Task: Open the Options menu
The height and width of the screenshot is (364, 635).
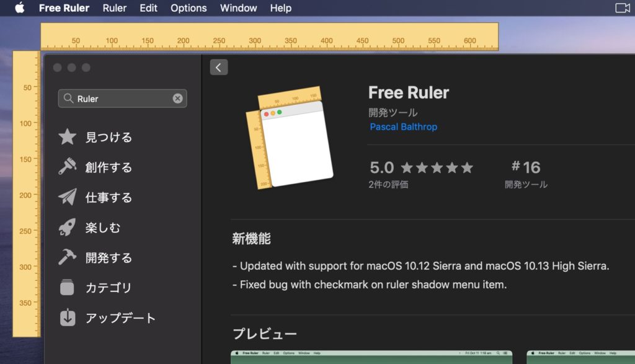Action: pyautogui.click(x=188, y=8)
